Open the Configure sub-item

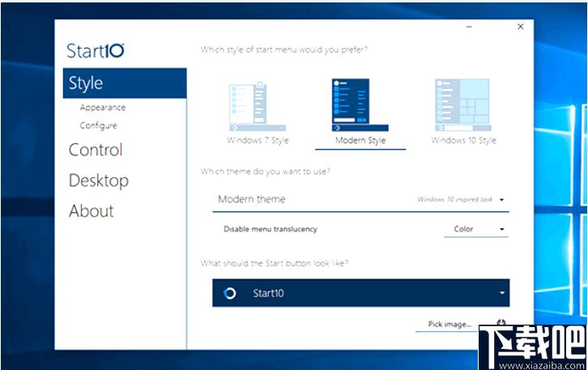point(98,125)
